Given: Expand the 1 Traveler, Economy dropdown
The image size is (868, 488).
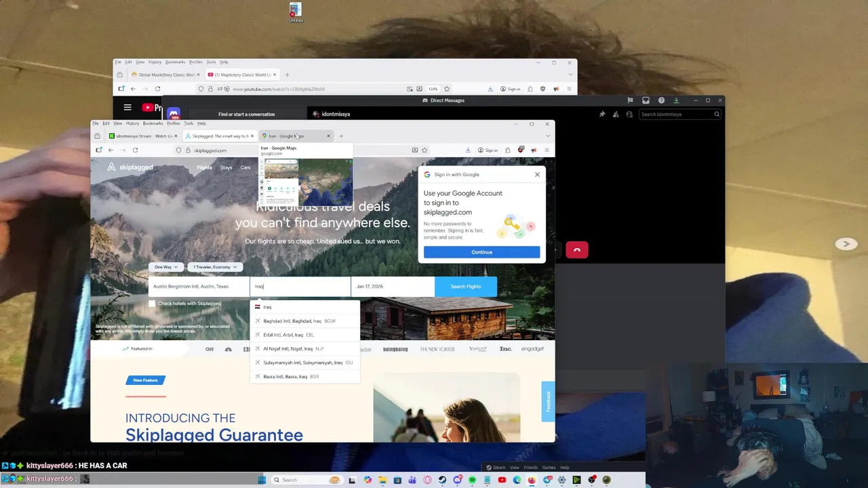Looking at the screenshot, I should coord(214,267).
